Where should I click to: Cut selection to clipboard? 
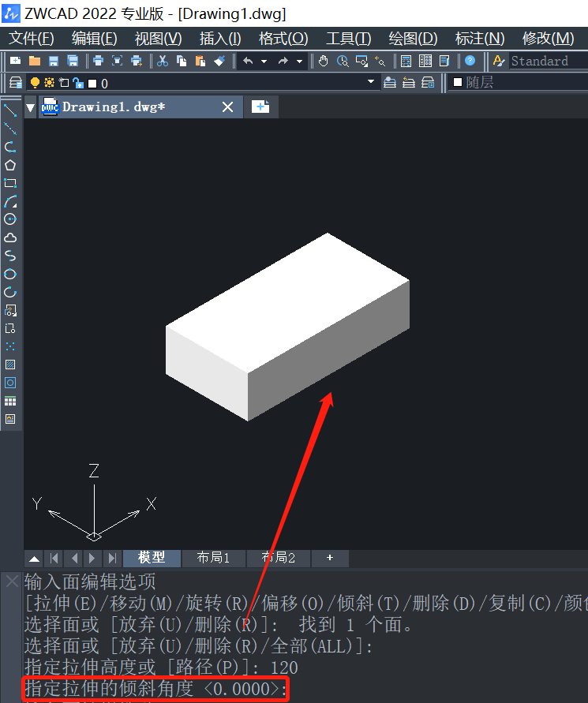click(163, 61)
